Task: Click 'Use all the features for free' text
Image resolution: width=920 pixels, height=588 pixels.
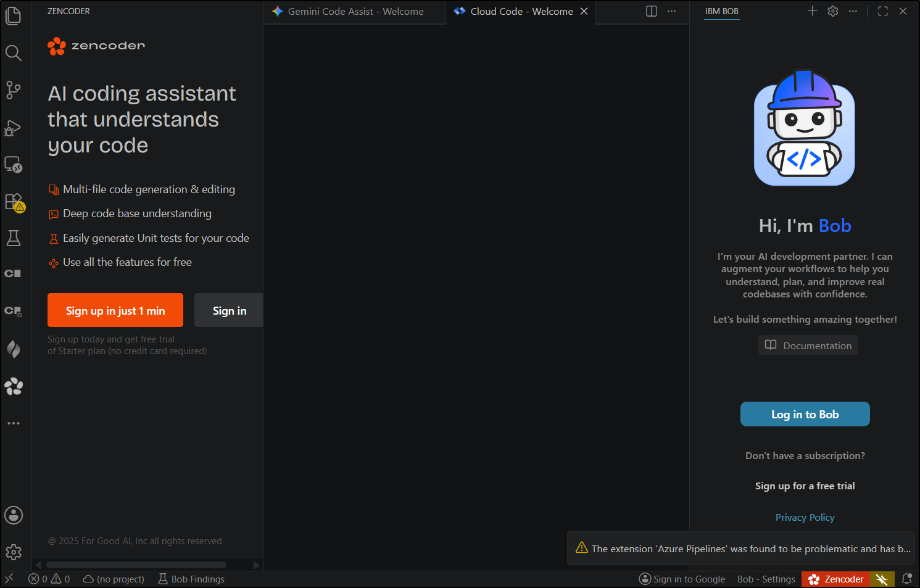Action: point(127,262)
